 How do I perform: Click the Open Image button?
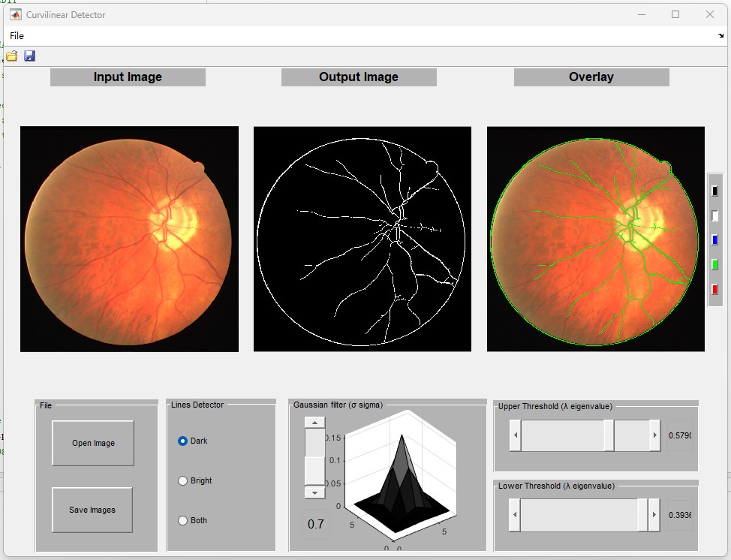[x=93, y=443]
